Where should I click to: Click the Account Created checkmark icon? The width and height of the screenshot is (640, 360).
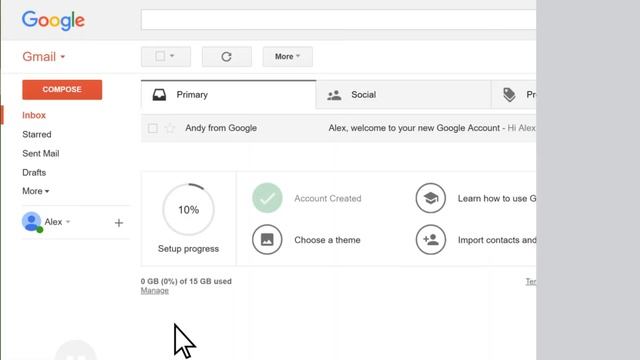tap(267, 198)
